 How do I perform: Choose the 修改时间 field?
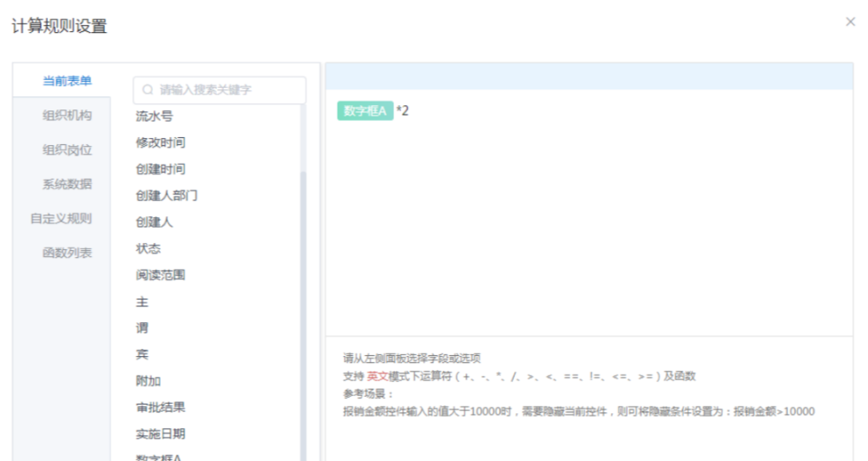tap(161, 142)
